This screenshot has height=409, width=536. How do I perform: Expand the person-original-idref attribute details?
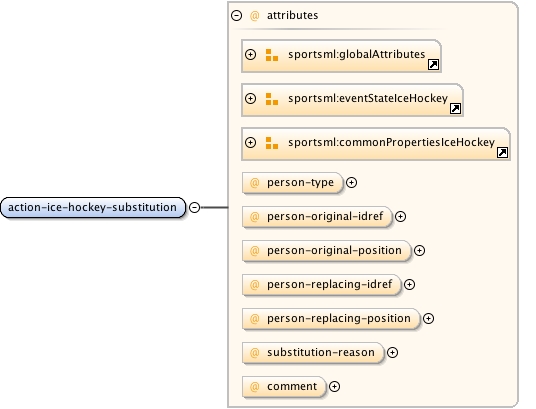pyautogui.click(x=400, y=216)
